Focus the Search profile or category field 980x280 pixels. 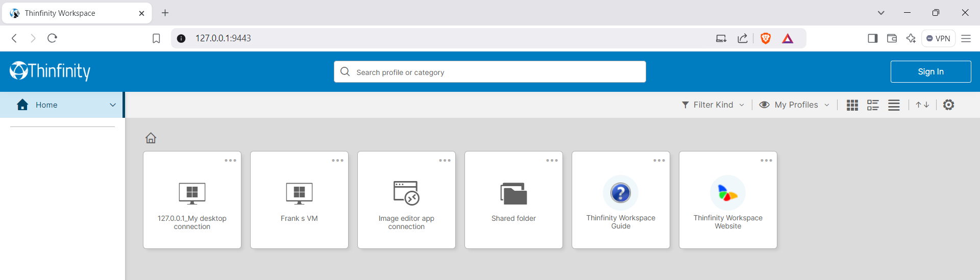[x=490, y=71]
